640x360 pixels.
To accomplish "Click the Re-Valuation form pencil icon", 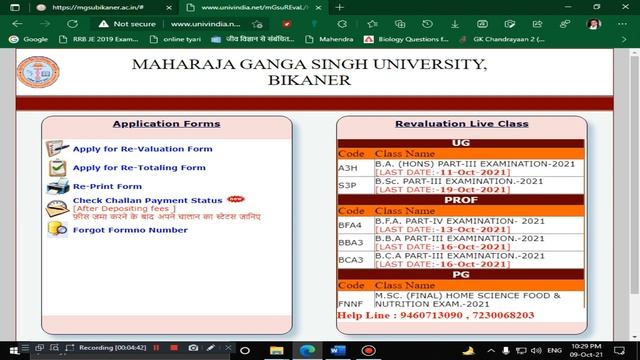I will tap(57, 148).
